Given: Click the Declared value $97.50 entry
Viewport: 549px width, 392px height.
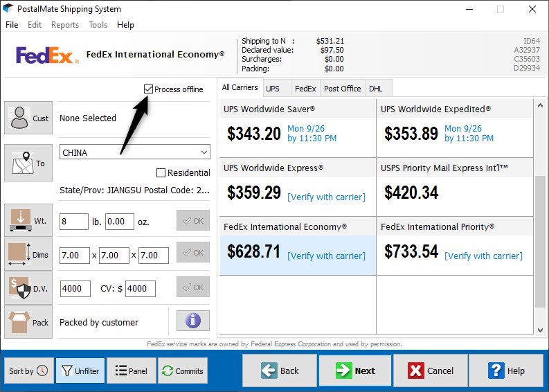Looking at the screenshot, I should [293, 50].
